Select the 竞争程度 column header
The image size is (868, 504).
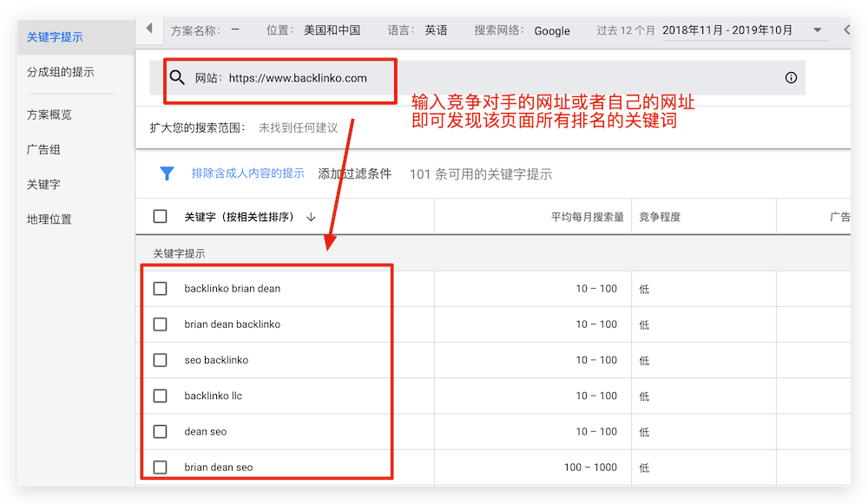pos(660,216)
